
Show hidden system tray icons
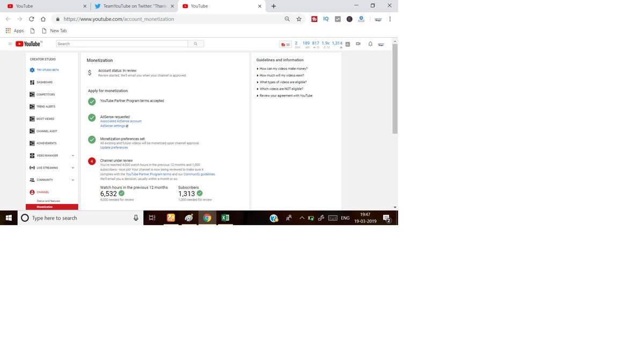pyautogui.click(x=302, y=218)
